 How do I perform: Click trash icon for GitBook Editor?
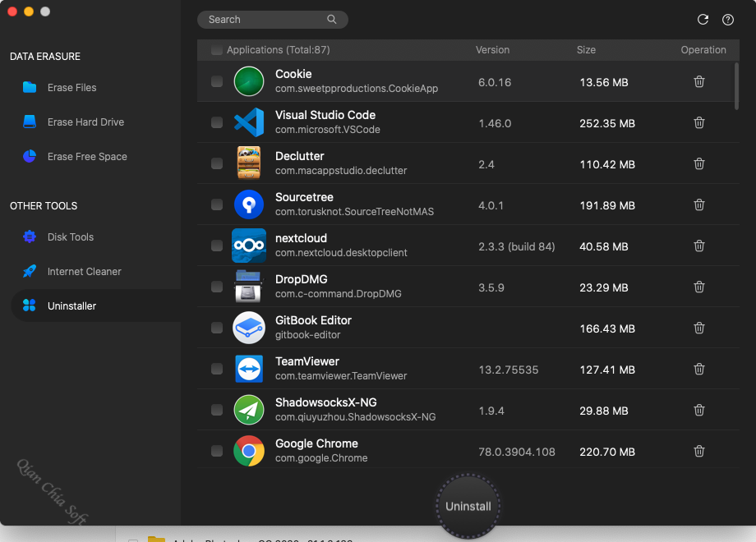click(x=699, y=328)
